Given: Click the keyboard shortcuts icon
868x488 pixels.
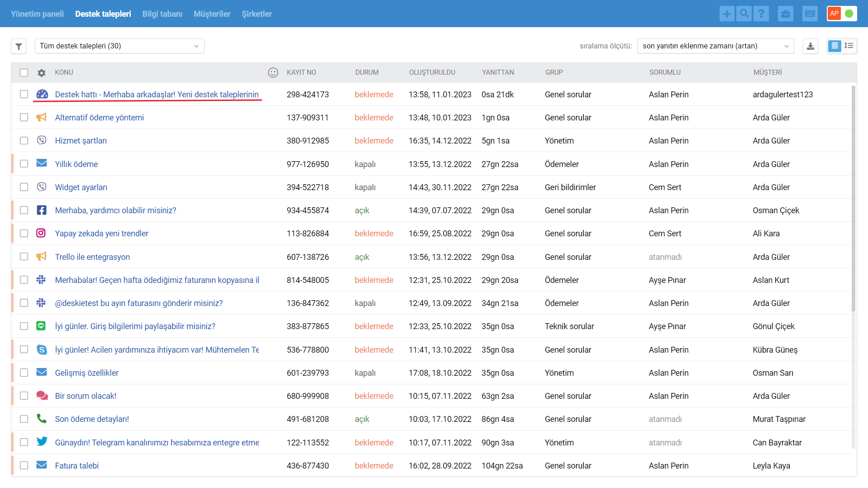Looking at the screenshot, I should click(x=810, y=14).
